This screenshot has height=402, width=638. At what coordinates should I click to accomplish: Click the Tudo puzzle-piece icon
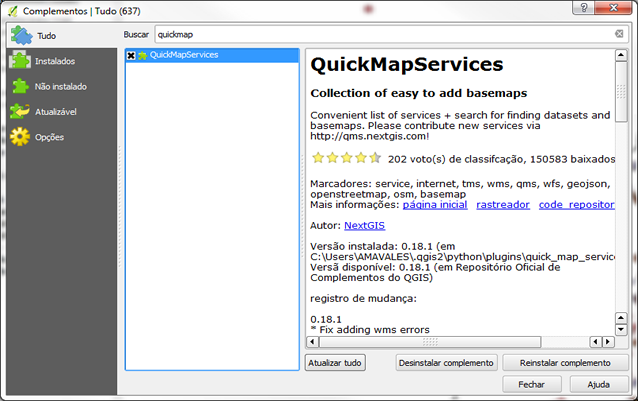tap(20, 35)
